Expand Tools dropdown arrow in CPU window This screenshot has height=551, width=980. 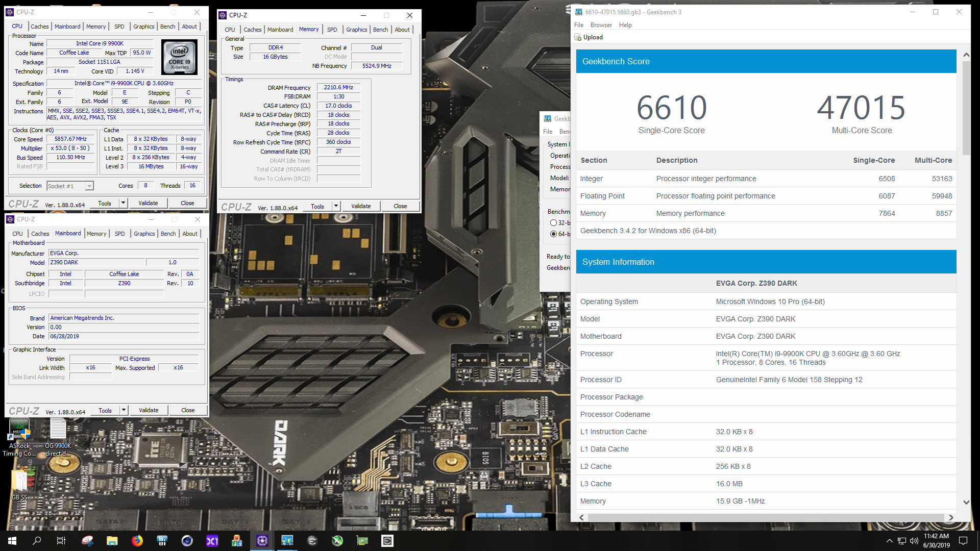(x=123, y=203)
